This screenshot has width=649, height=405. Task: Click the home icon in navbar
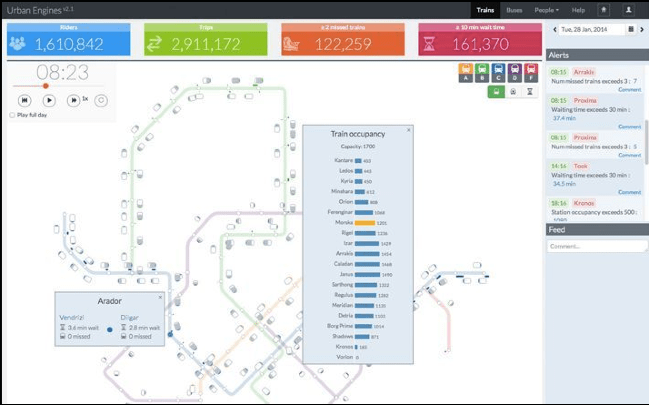[603, 10]
